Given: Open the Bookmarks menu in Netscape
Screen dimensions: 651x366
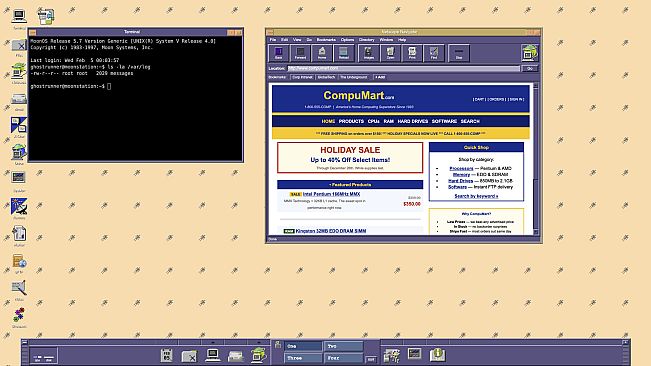Looking at the screenshot, I should (326, 40).
